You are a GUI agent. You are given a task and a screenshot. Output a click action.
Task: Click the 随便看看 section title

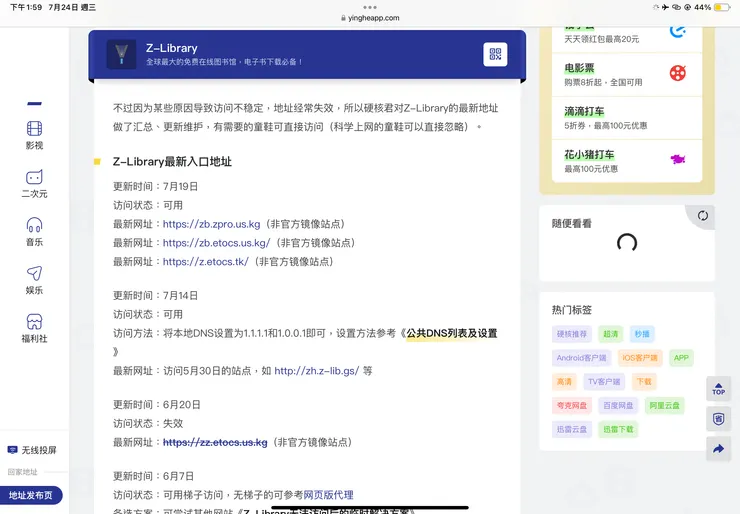click(572, 224)
